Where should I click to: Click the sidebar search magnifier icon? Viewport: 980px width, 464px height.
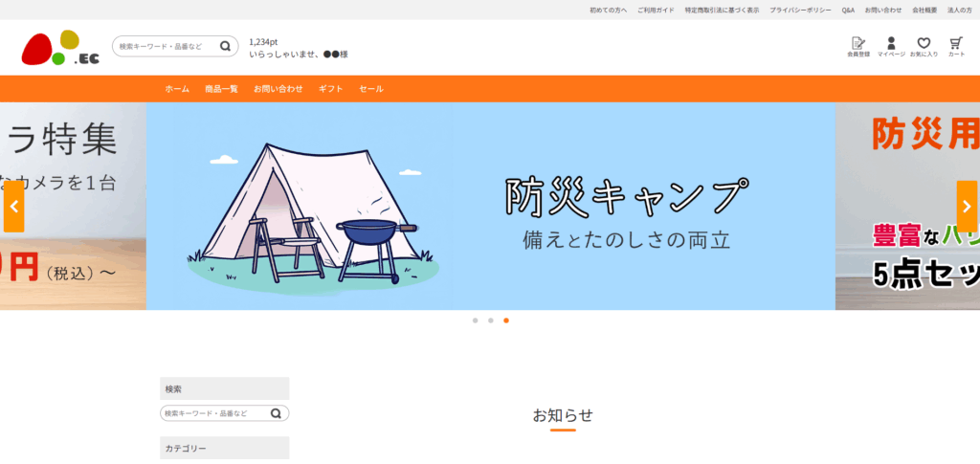pyautogui.click(x=276, y=413)
